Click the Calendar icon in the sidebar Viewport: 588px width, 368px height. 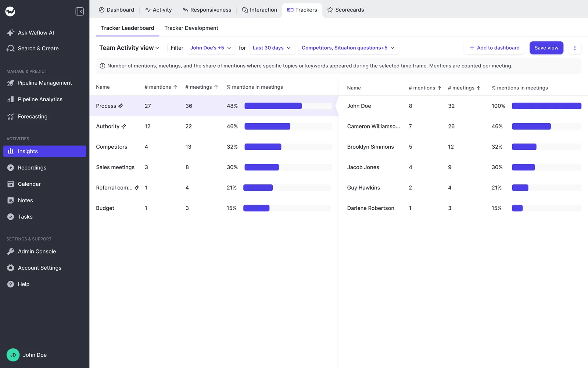click(x=11, y=184)
